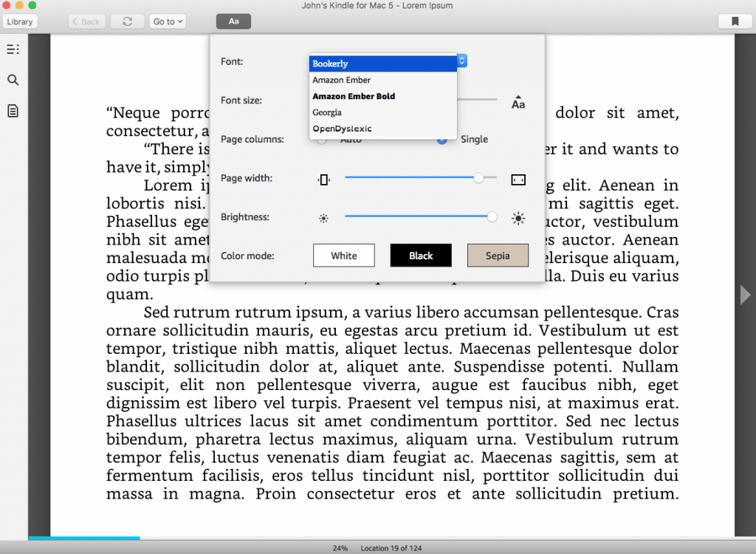This screenshot has width=756, height=554.
Task: Select the OpenDyslexic font
Action: [x=341, y=128]
